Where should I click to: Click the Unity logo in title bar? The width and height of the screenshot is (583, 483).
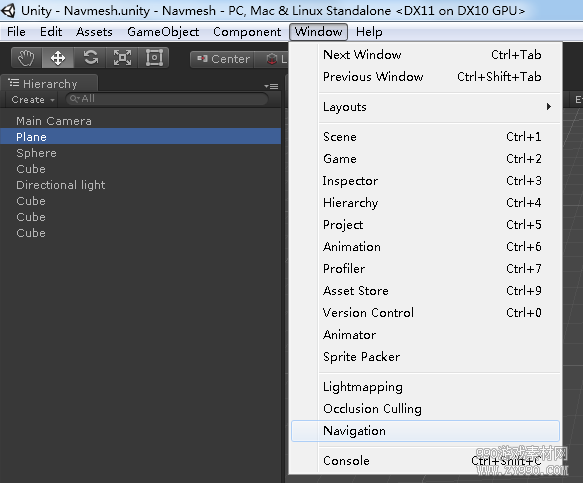(x=8, y=10)
